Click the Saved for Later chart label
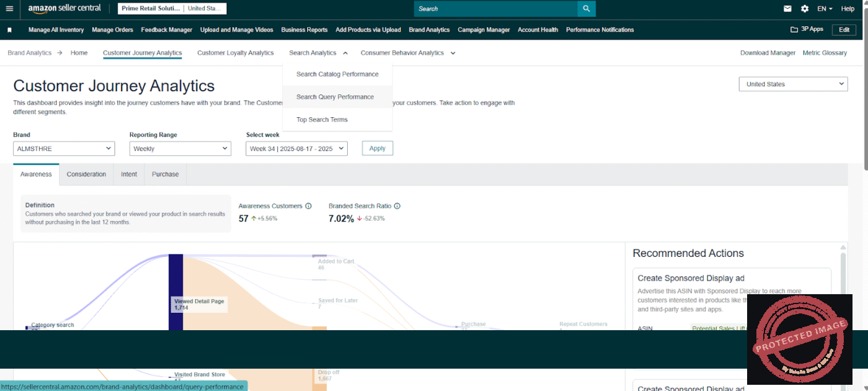 pos(338,303)
